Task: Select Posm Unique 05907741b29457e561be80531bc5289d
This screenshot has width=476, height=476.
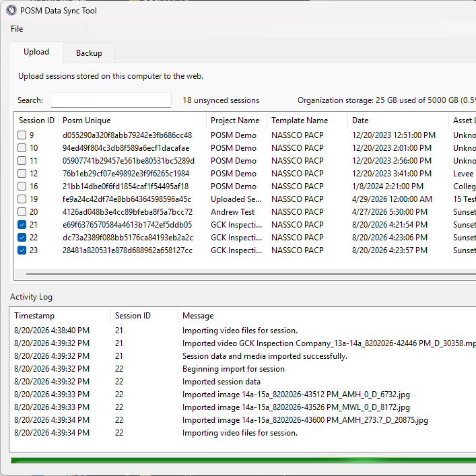Action: pyautogui.click(x=129, y=161)
